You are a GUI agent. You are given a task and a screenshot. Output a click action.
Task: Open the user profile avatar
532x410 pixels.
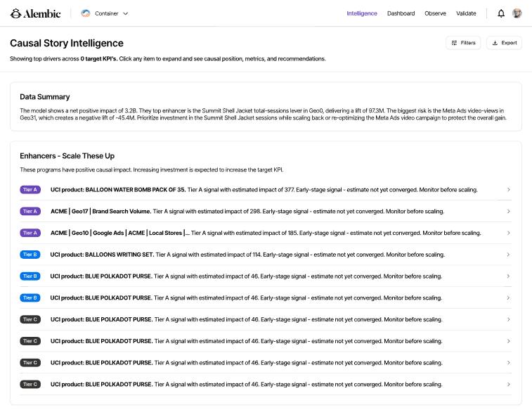517,13
